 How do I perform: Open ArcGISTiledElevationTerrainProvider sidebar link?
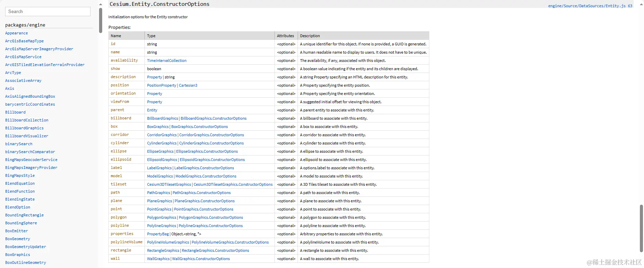[45, 65]
